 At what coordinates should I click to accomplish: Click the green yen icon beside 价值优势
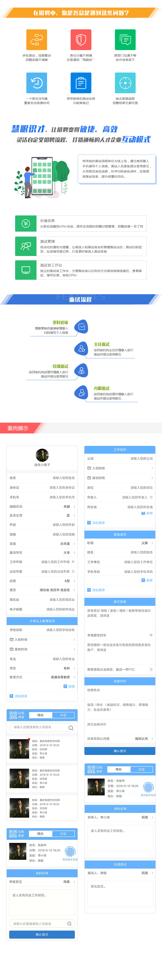(x=25, y=224)
